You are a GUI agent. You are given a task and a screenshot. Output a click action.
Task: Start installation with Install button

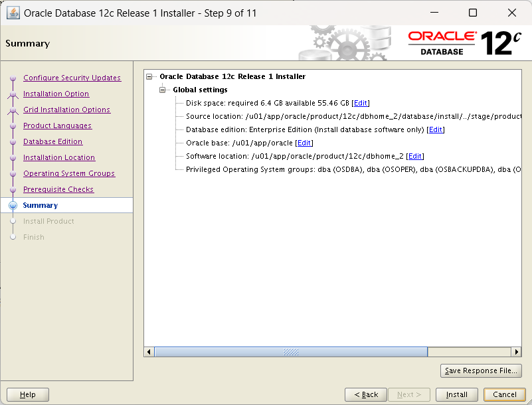point(457,394)
